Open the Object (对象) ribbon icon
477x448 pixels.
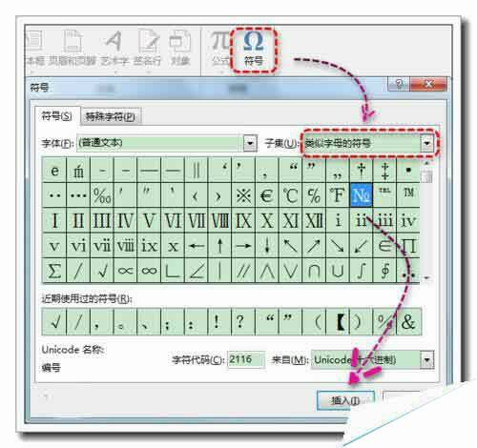pos(180,49)
